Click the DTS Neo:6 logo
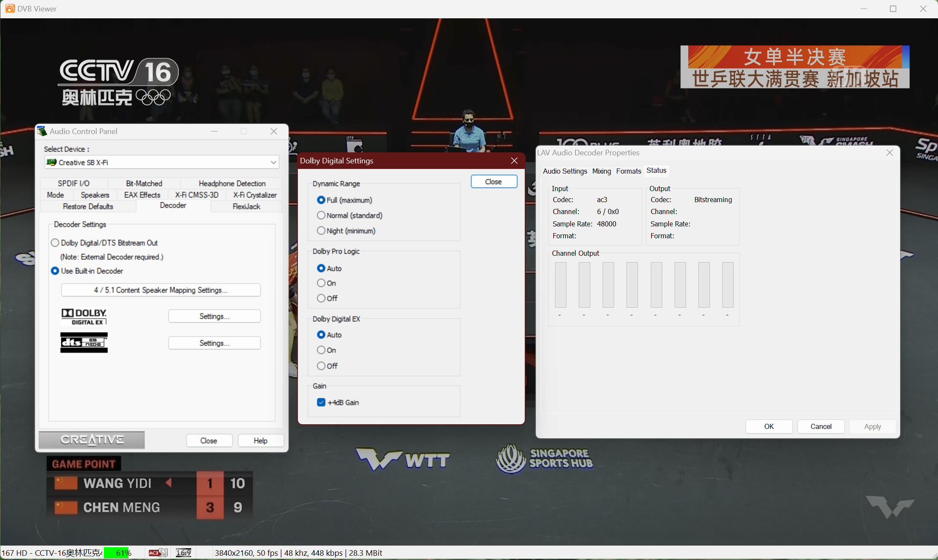Viewport: 938px width, 560px height. click(84, 343)
